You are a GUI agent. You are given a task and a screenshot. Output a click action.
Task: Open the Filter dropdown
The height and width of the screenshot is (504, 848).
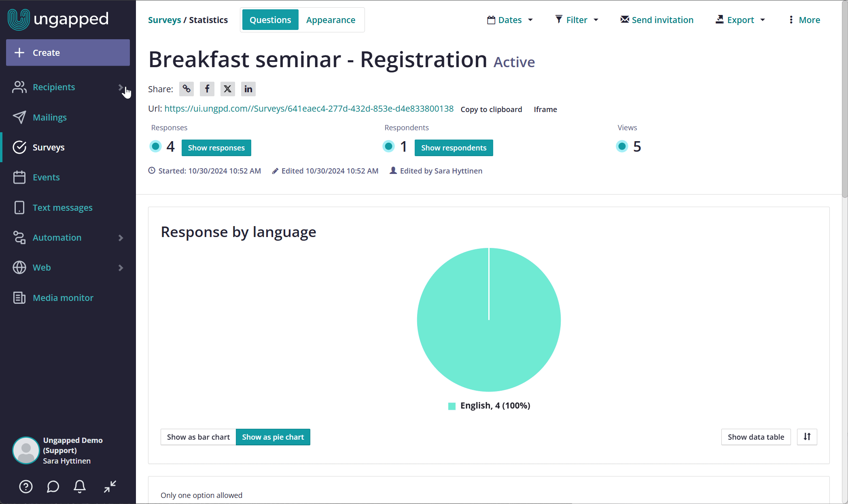click(x=577, y=20)
